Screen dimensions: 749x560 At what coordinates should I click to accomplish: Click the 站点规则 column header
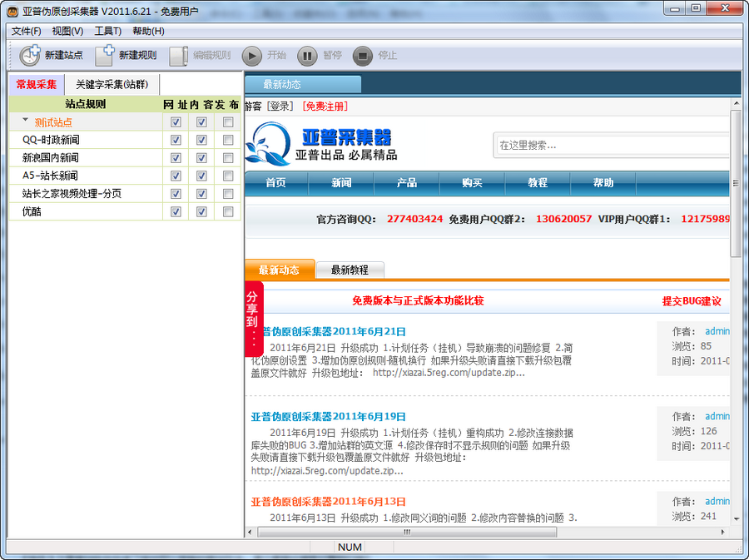(x=86, y=104)
